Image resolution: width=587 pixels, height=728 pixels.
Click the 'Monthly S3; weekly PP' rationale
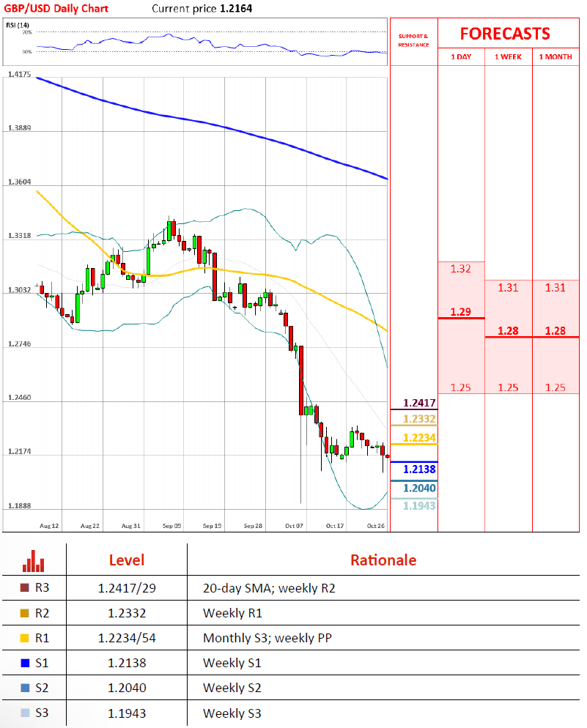[267, 639]
